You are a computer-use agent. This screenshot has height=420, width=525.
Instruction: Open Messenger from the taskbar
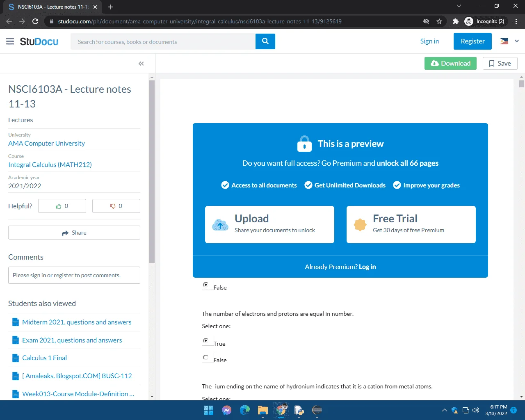(227, 410)
